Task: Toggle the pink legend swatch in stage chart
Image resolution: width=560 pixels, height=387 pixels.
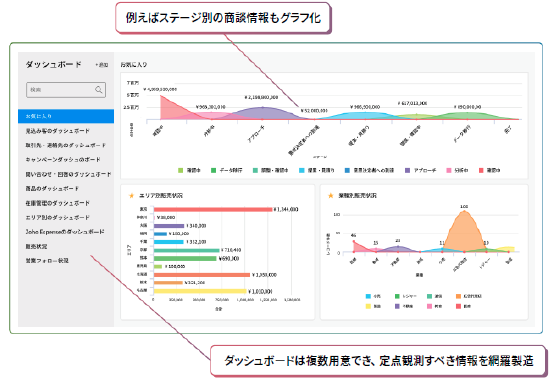Action: (x=449, y=170)
